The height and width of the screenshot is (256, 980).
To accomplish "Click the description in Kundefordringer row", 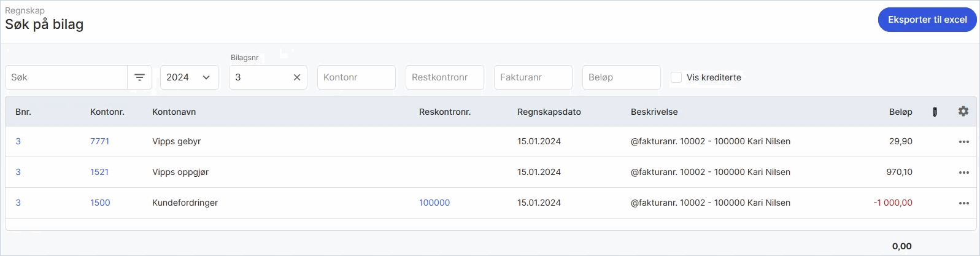I will coord(711,203).
